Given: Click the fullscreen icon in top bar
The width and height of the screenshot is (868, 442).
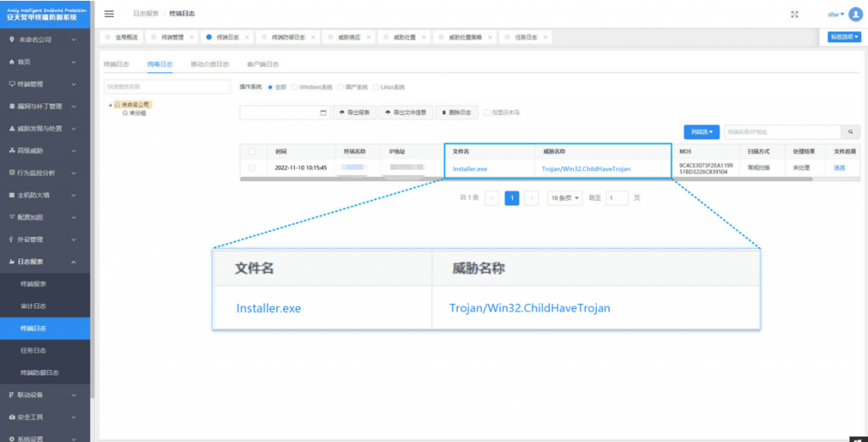Looking at the screenshot, I should click(x=794, y=14).
